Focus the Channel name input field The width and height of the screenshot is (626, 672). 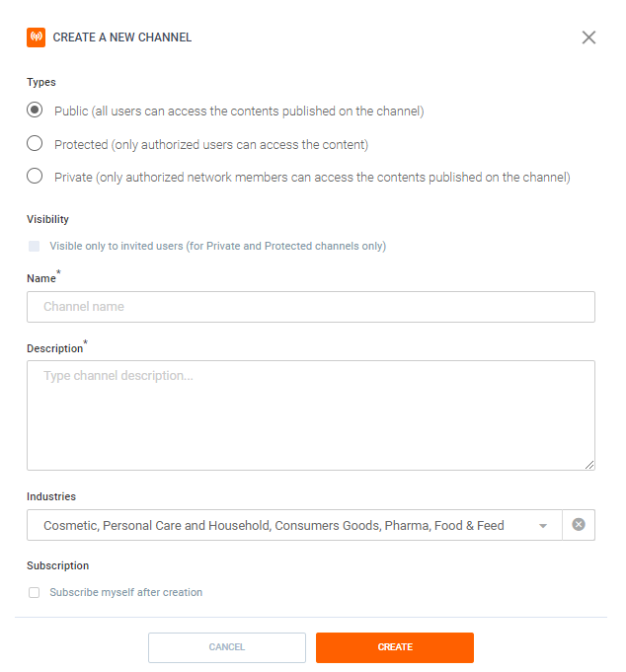tap(310, 307)
